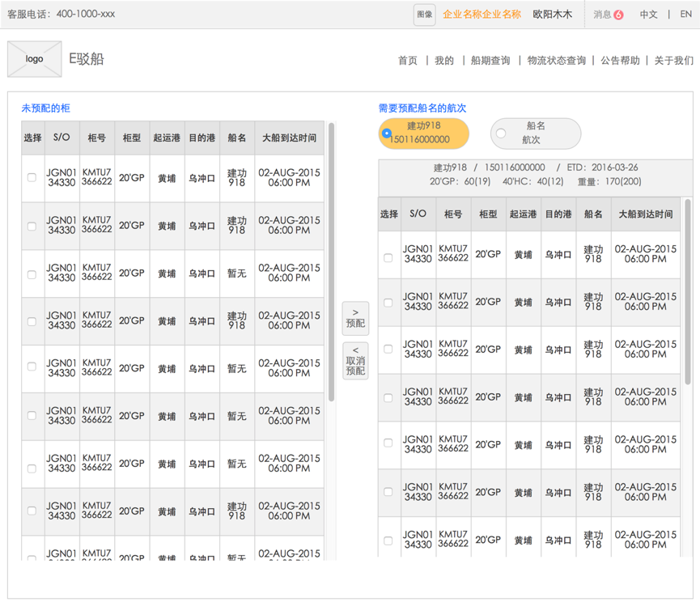This screenshot has height=602, width=700.
Task: Click 起运港 header in right voyage table
Action: (524, 214)
